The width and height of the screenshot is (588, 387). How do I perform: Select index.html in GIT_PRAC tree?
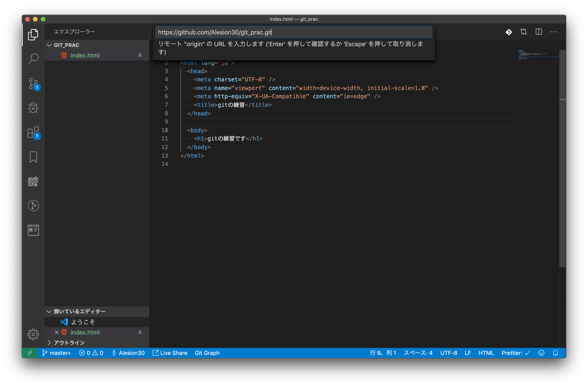click(97, 55)
